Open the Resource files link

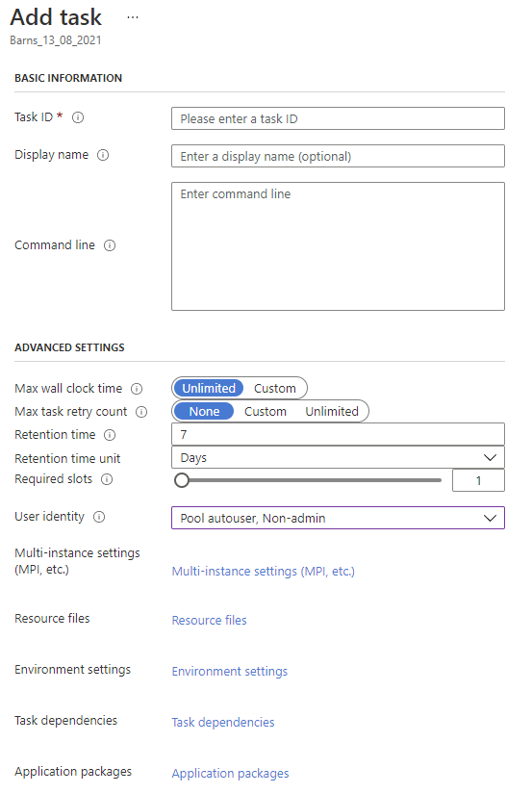(210, 621)
